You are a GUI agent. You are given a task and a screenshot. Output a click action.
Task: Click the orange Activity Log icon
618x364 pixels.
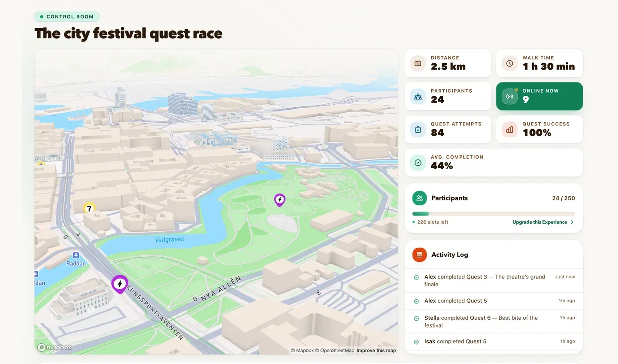pyautogui.click(x=419, y=255)
